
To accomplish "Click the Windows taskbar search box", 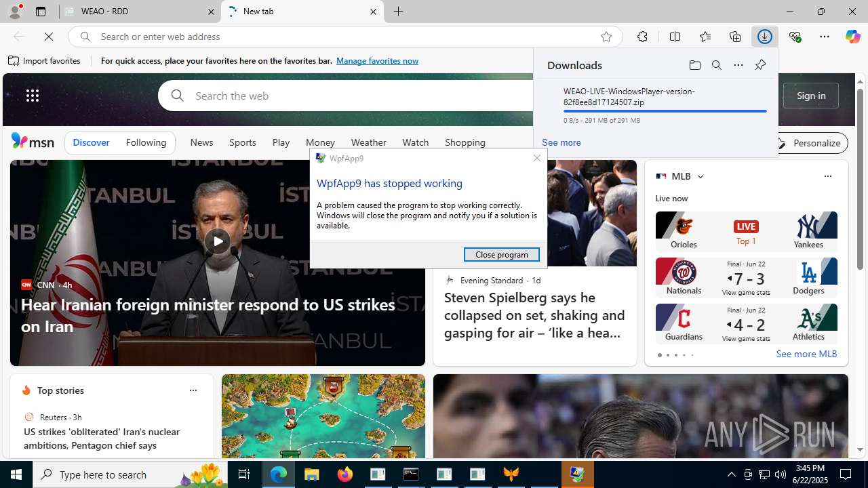I will (x=129, y=474).
